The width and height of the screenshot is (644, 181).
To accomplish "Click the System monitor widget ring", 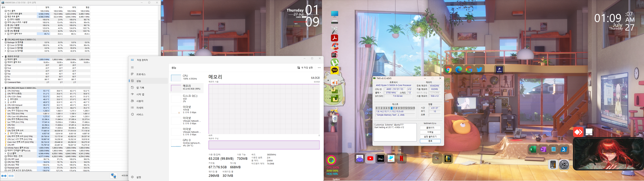I will (331, 160).
